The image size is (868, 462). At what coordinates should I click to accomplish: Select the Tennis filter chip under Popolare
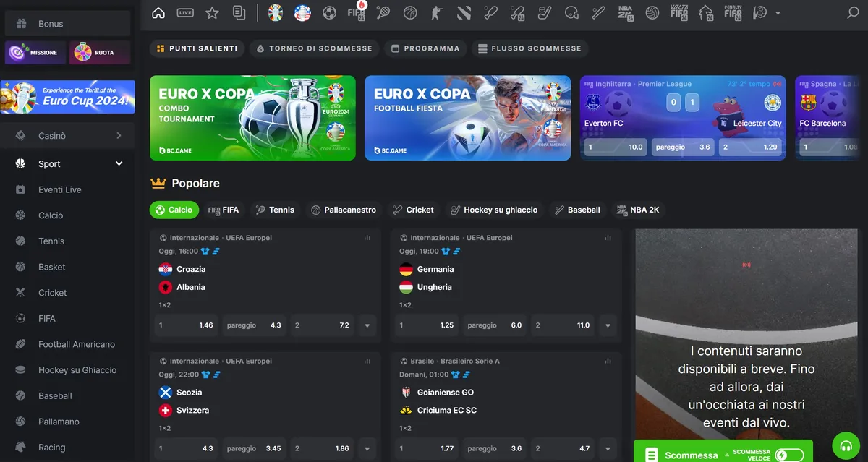[275, 210]
